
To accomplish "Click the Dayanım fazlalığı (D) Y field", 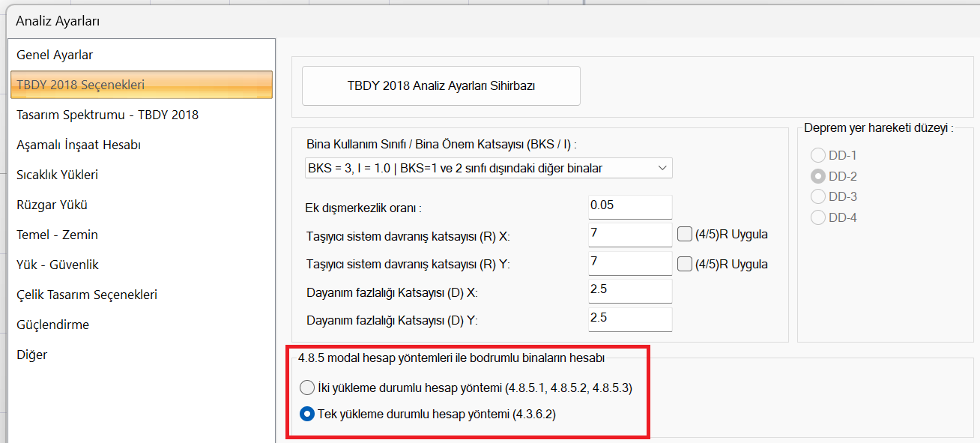I will pos(630,319).
